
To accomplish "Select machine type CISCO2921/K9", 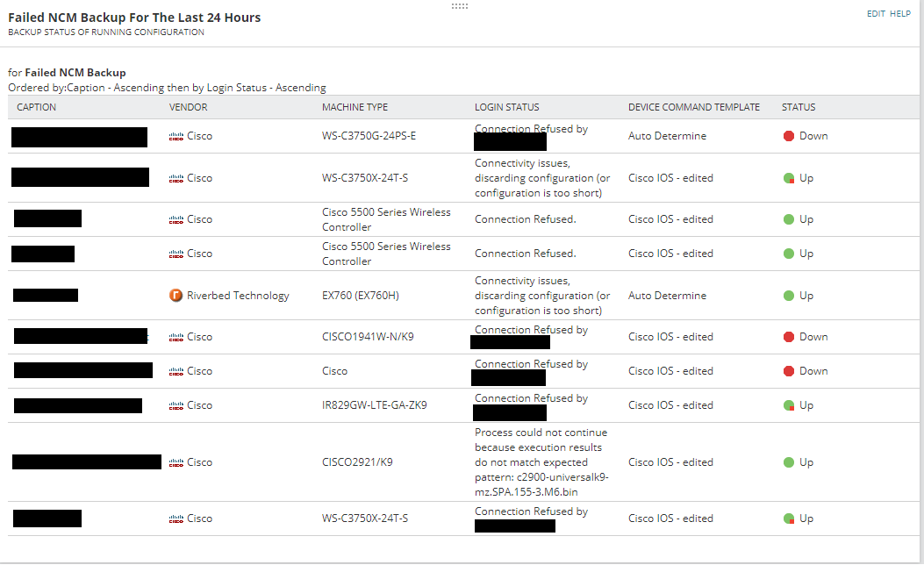I will tap(357, 462).
